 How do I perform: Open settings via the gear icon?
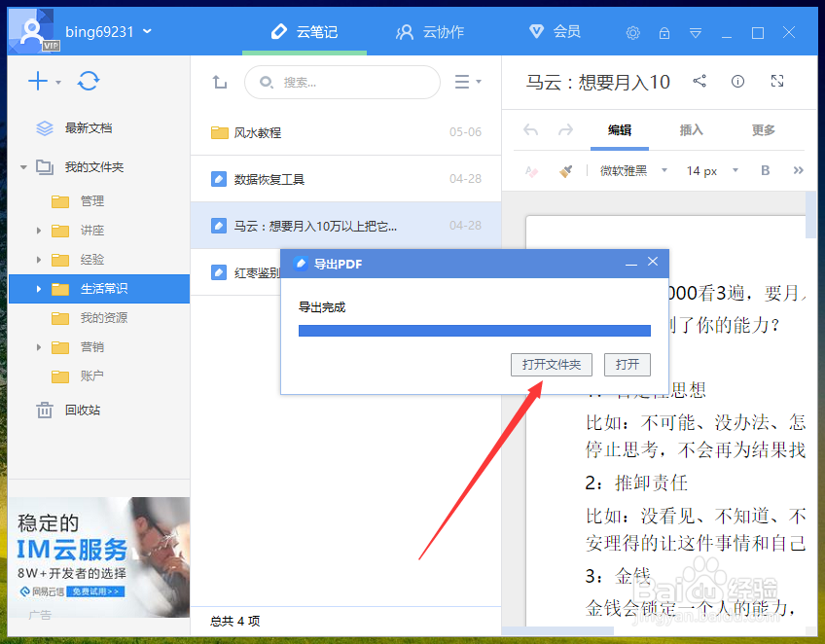(632, 32)
